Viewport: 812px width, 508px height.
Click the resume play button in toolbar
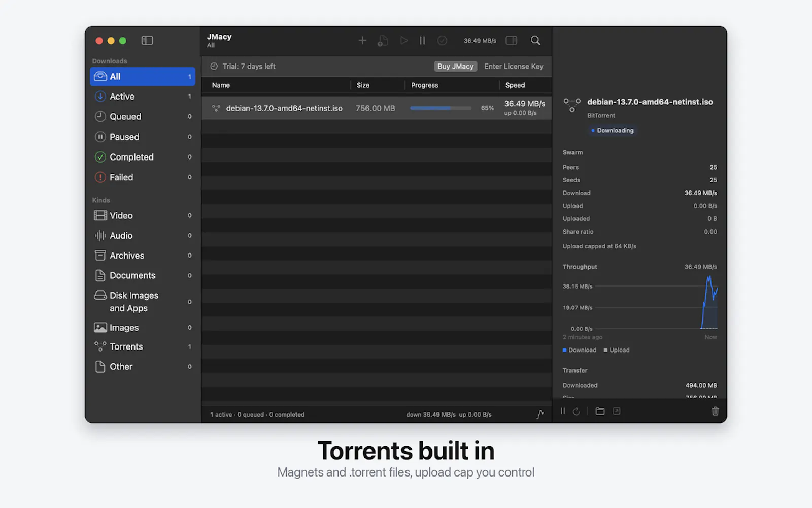click(403, 40)
